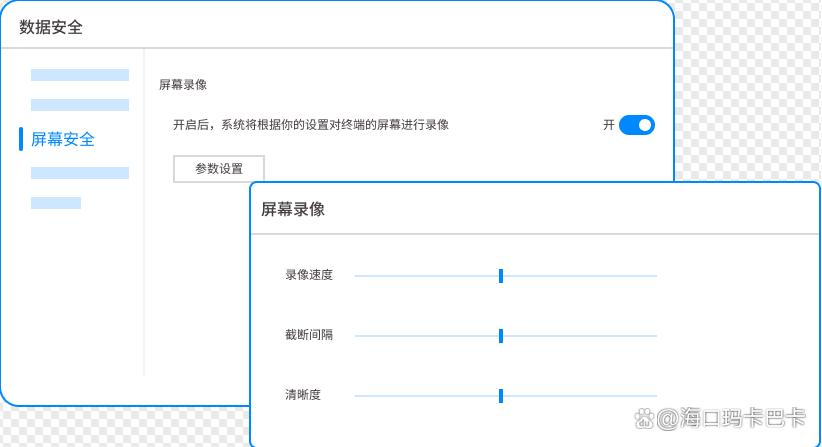822x447 pixels.
Task: Click the screen recording description text
Action: pos(311,125)
